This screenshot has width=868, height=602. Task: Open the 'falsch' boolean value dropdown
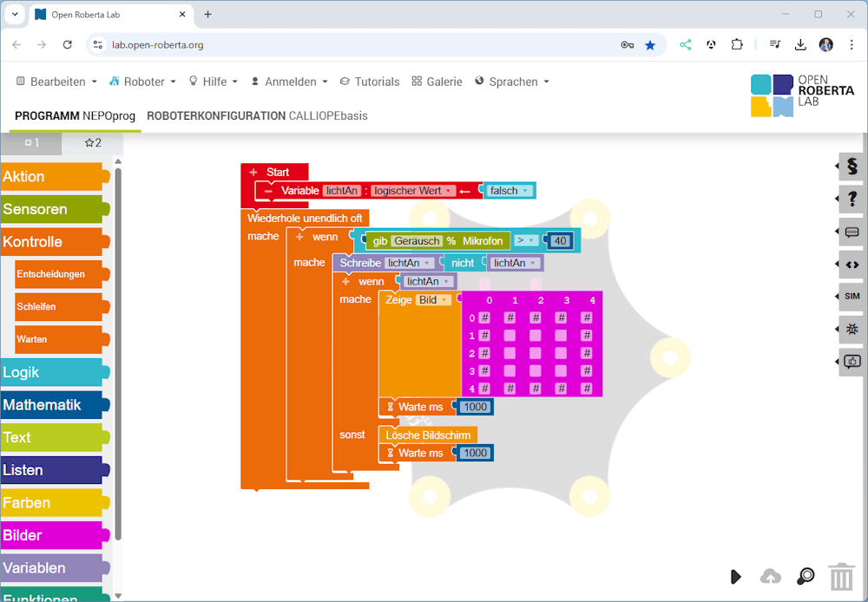[x=509, y=191]
